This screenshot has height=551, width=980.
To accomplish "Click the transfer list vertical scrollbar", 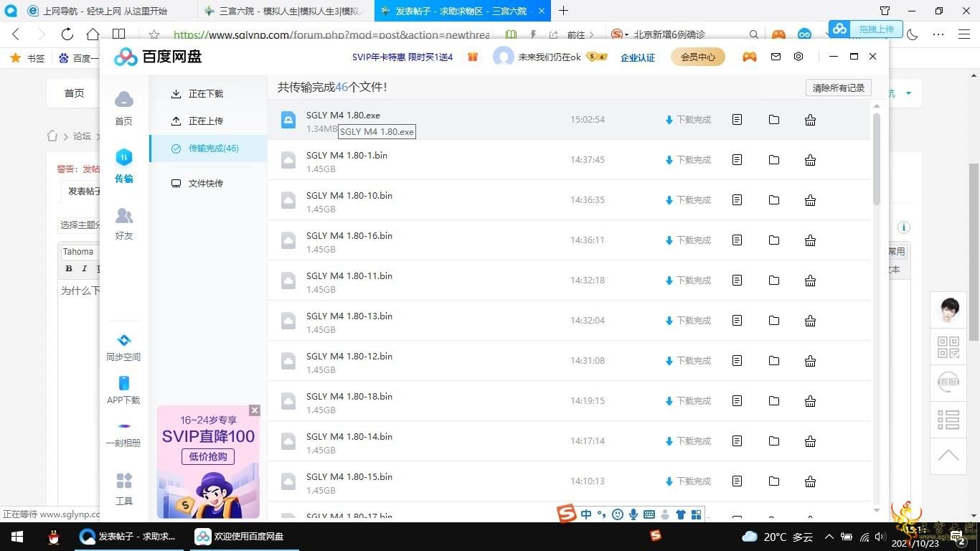I will point(876,158).
